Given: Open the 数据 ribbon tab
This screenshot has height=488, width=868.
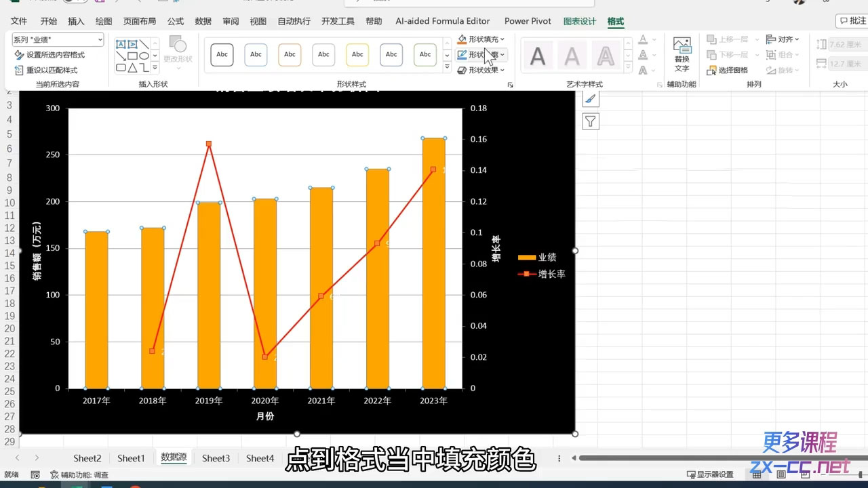Looking at the screenshot, I should point(203,21).
